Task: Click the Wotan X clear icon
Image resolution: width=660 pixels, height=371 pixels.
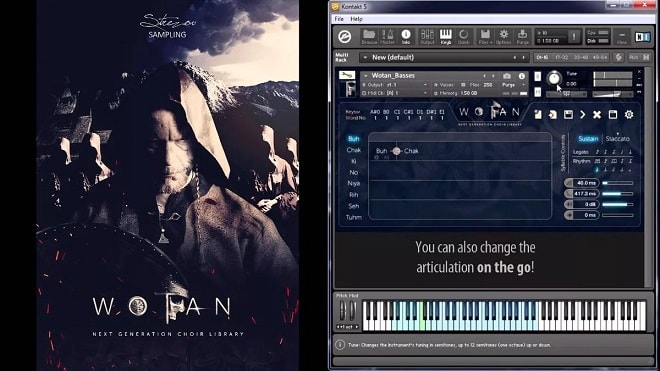Action: point(597,115)
